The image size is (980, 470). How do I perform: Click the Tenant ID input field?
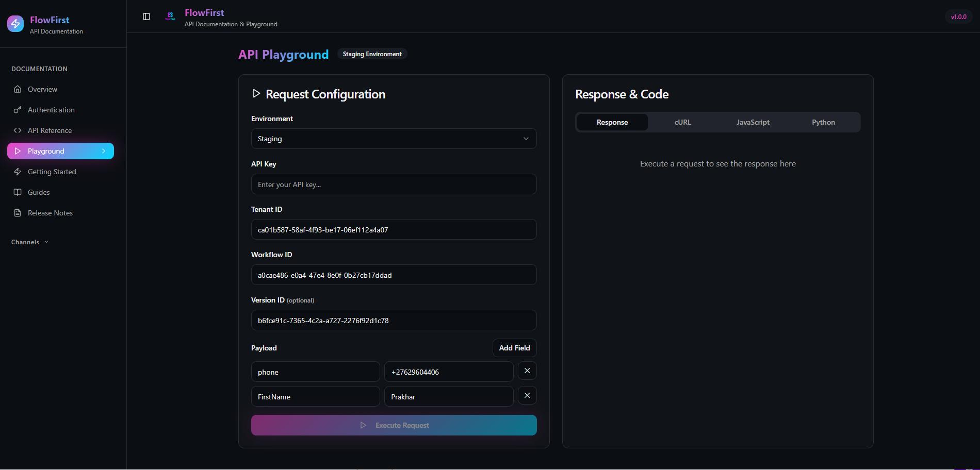coord(393,229)
